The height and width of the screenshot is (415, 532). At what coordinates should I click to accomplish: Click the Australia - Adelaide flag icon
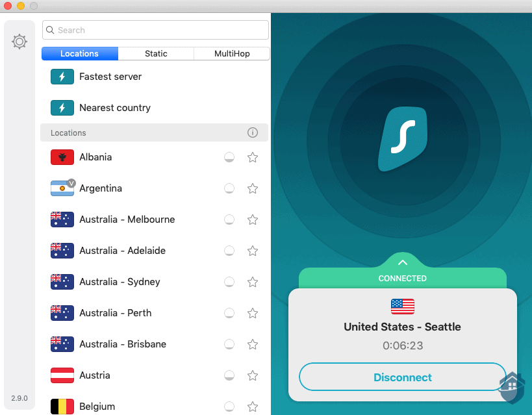[x=62, y=251]
